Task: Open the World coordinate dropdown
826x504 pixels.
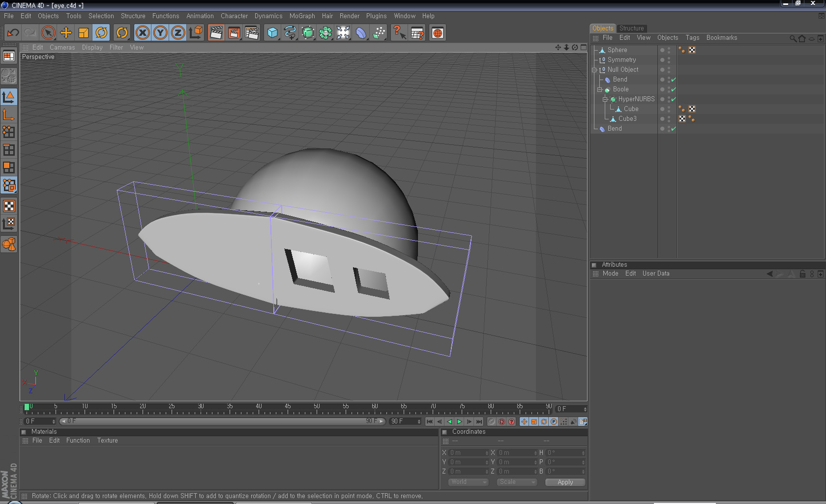Action: coord(468,482)
